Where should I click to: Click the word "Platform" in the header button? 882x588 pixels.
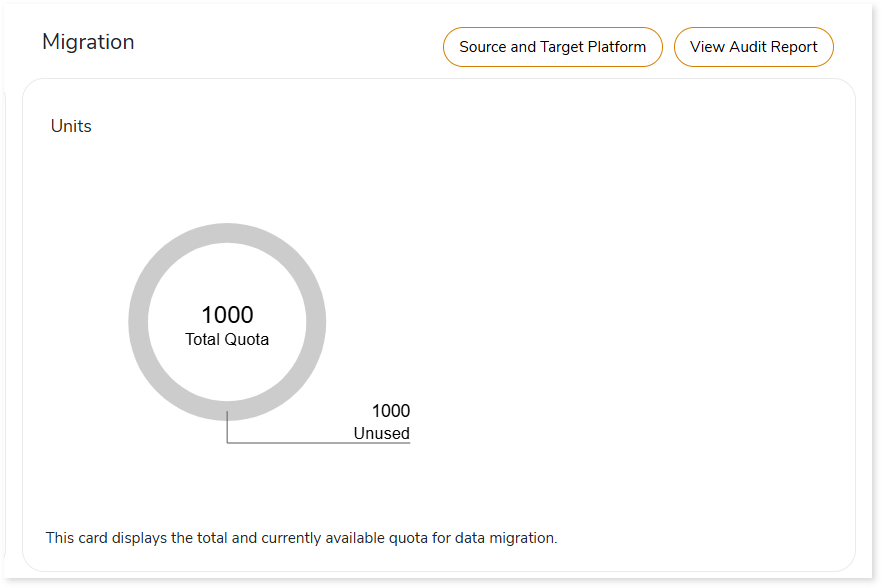coord(614,47)
